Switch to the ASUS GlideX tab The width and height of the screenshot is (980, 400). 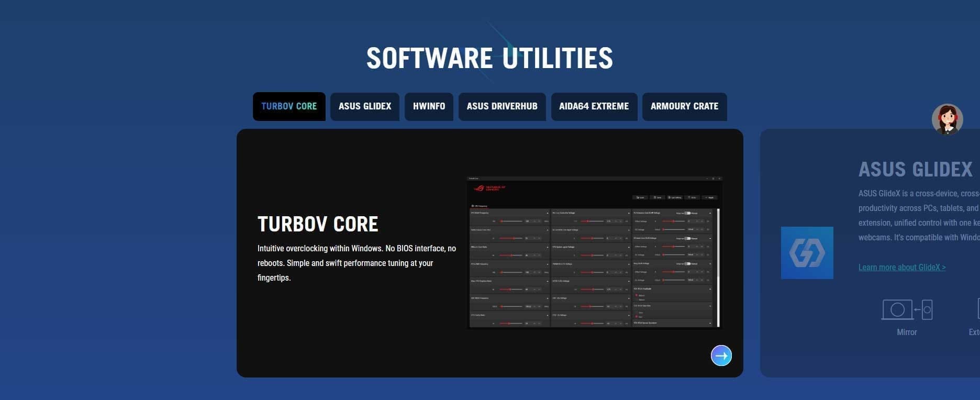click(365, 106)
